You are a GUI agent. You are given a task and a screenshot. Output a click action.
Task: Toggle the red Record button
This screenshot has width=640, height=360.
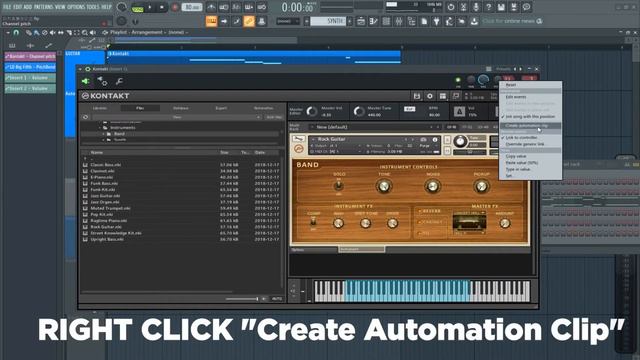pos(175,8)
